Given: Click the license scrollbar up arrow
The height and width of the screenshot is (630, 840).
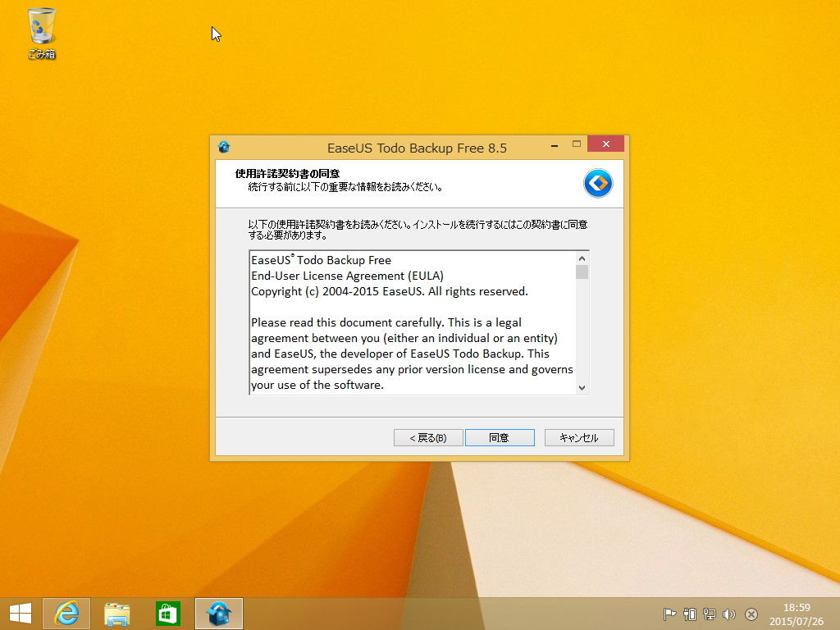Looking at the screenshot, I should click(582, 258).
